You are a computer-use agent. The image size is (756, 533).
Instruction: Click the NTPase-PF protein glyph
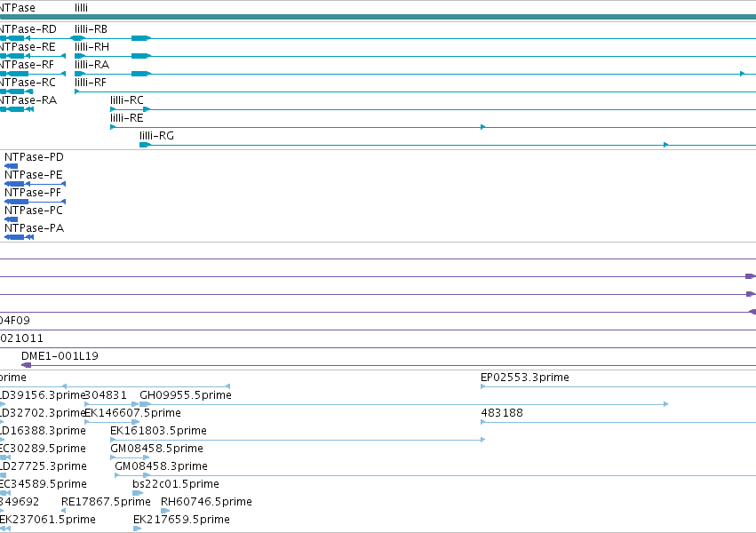pyautogui.click(x=35, y=202)
